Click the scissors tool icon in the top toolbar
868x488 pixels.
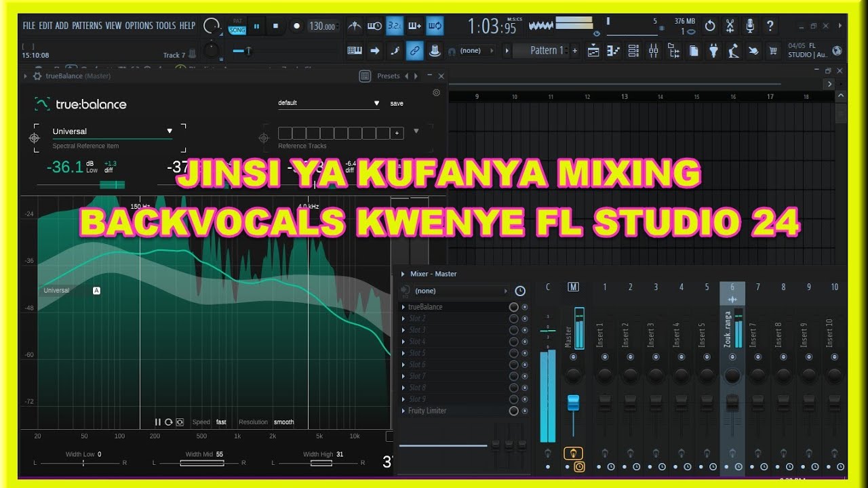(730, 26)
